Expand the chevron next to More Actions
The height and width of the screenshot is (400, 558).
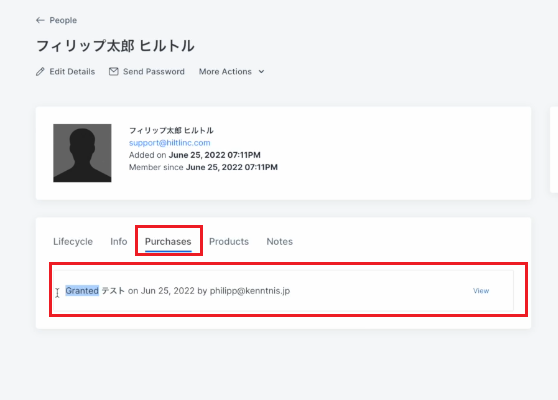261,72
